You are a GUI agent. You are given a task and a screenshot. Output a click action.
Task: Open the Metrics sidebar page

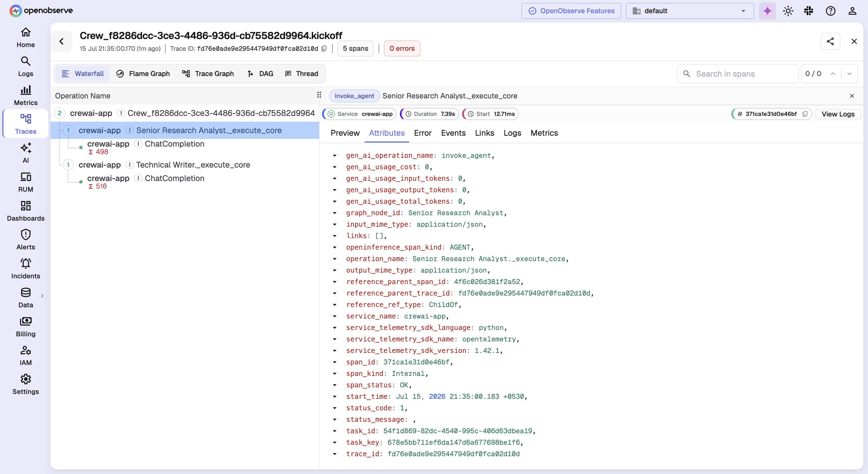[26, 96]
